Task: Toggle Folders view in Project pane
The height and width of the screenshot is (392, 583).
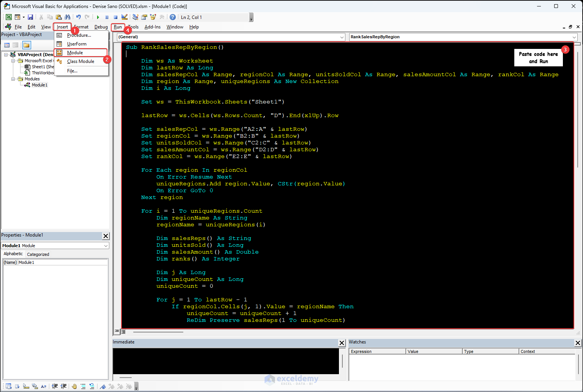Action: 26,45
